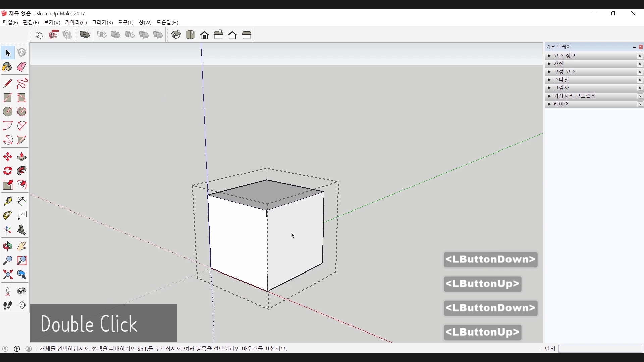Close the 레이어 panel with its X
Image resolution: width=644 pixels, height=362 pixels.
point(640,104)
